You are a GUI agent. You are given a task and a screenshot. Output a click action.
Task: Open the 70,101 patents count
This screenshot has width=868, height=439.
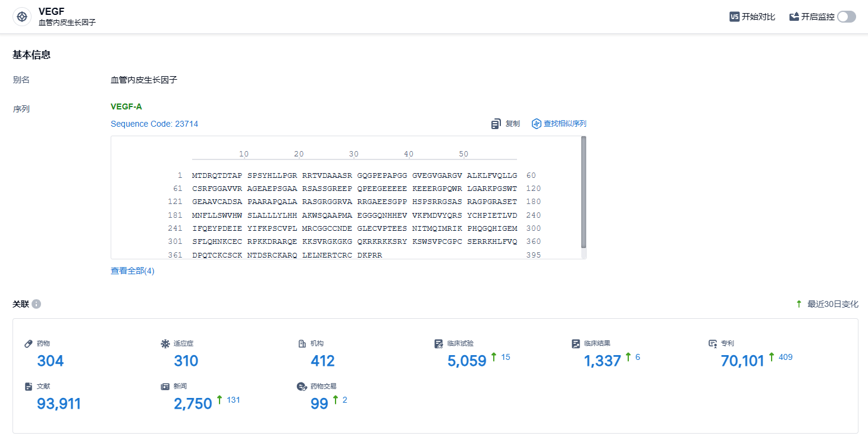pos(742,361)
